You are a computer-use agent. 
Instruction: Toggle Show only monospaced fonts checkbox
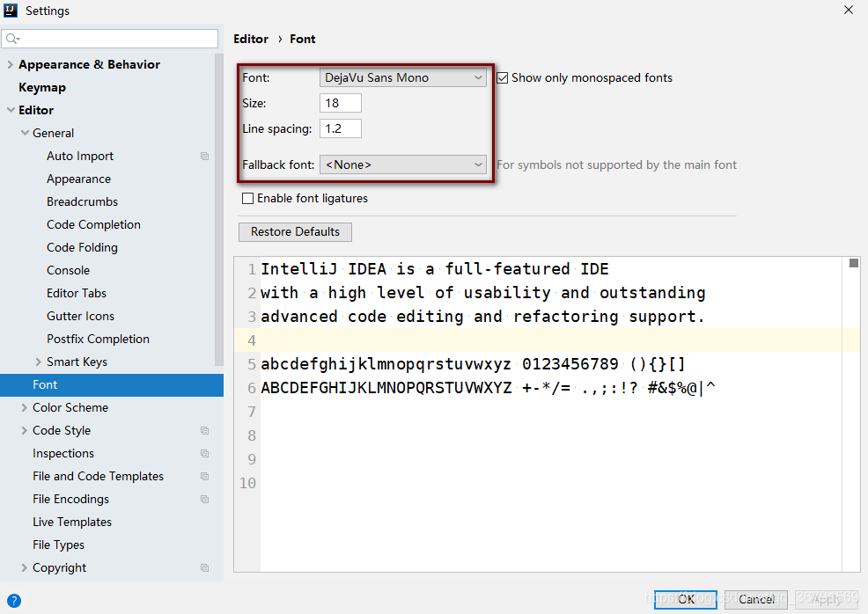[502, 78]
